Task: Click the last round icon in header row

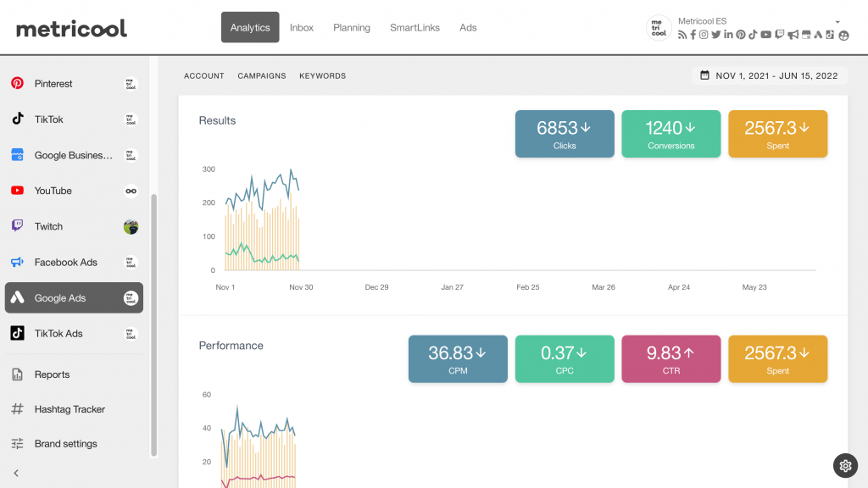Action: (843, 36)
